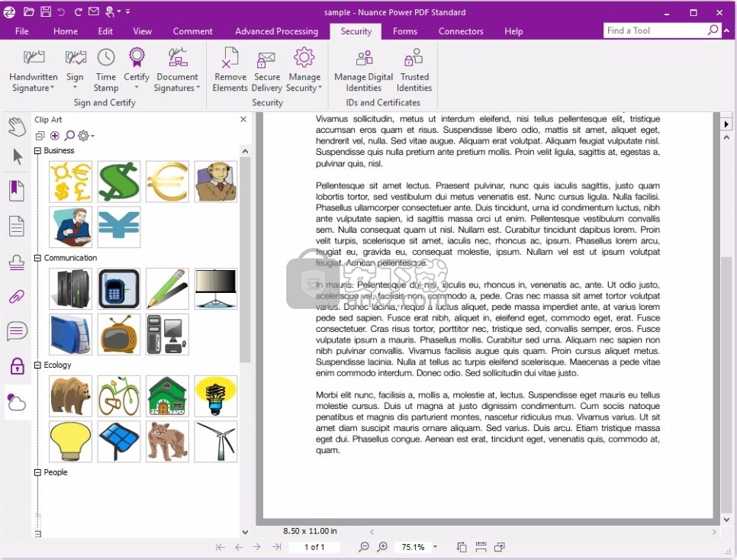Click the Save icon in title bar
Screen dimensions: 737x560
46,11
